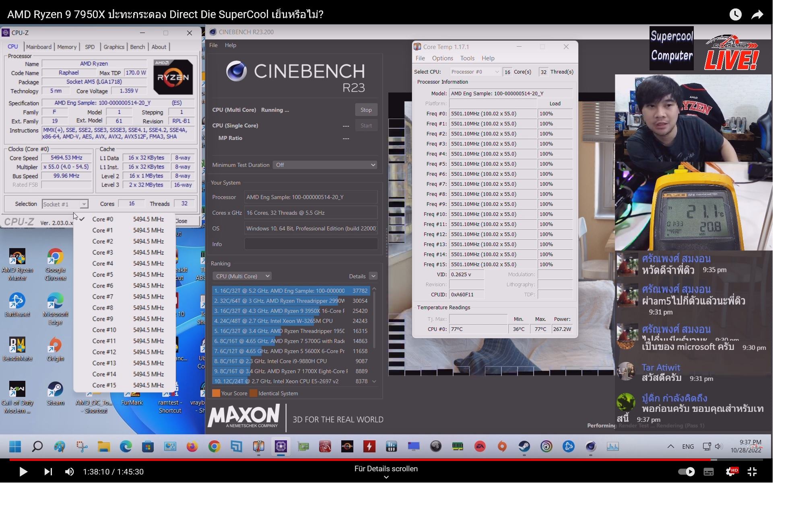Open Microsoft Store from the taskbar
The height and width of the screenshot is (532, 794).
point(148,446)
